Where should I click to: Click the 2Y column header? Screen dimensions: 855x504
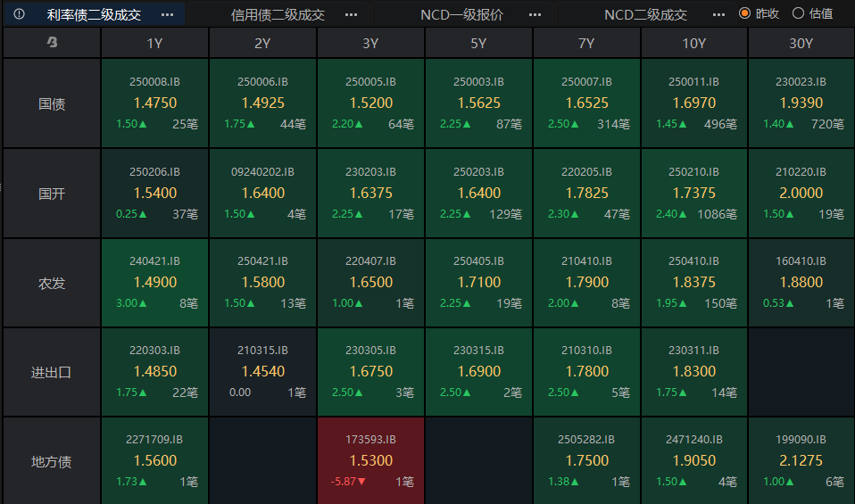click(x=262, y=43)
